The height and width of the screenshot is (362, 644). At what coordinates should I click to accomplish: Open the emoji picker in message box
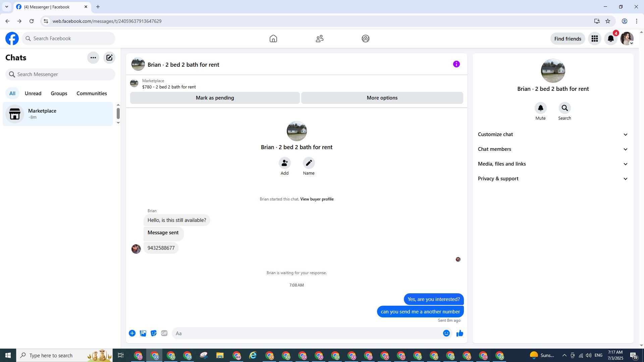446,333
